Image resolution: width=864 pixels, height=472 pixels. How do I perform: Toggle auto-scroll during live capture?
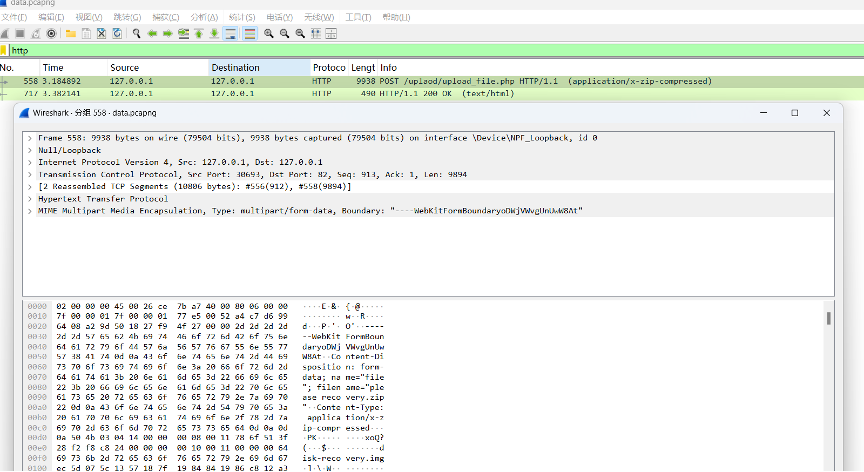230,34
